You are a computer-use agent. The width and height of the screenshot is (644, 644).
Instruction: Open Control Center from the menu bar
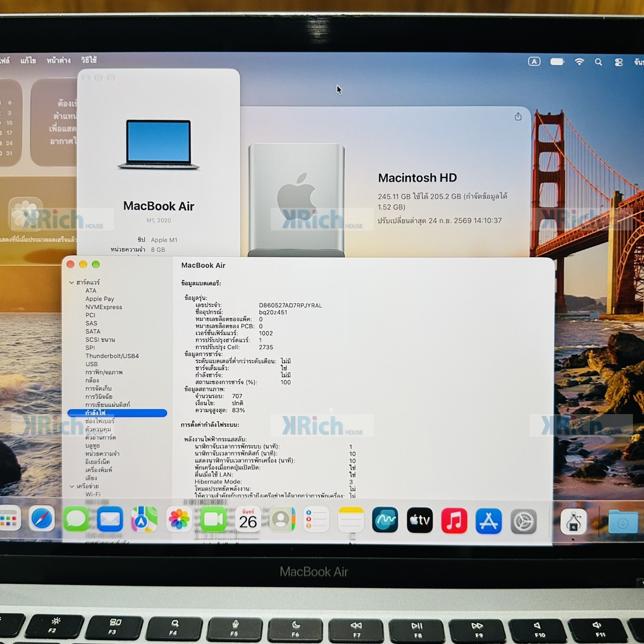pos(618,62)
